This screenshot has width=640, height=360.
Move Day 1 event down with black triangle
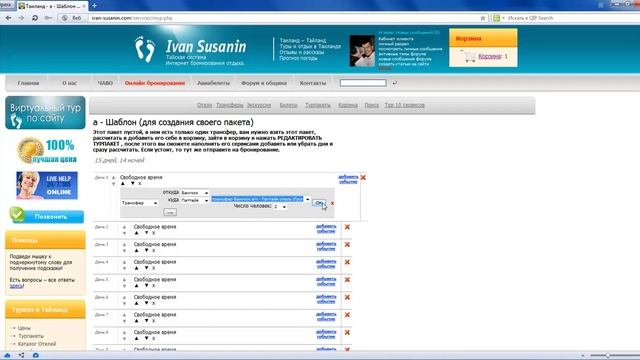(x=133, y=184)
